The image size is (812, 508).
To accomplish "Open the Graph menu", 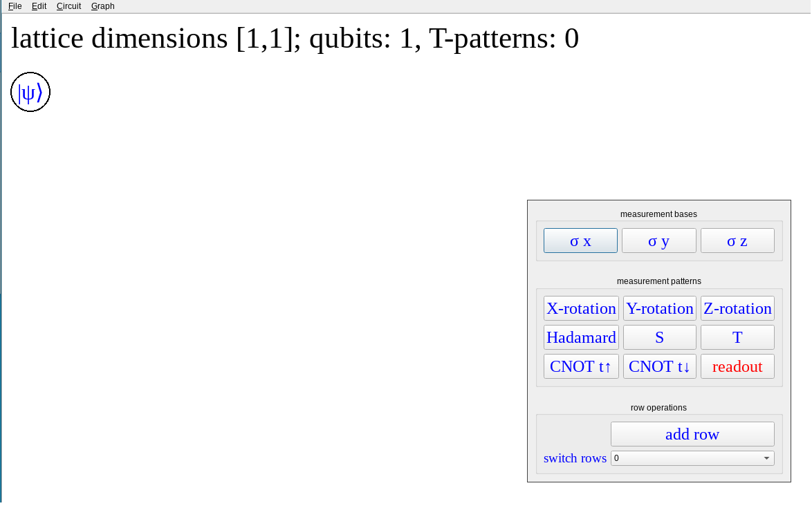I will pos(102,6).
